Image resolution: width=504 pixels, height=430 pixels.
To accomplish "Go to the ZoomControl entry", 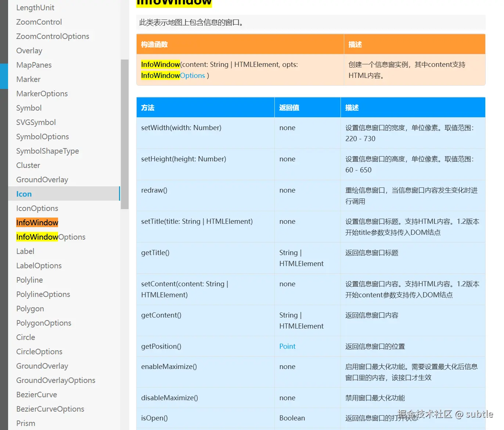I will click(39, 22).
